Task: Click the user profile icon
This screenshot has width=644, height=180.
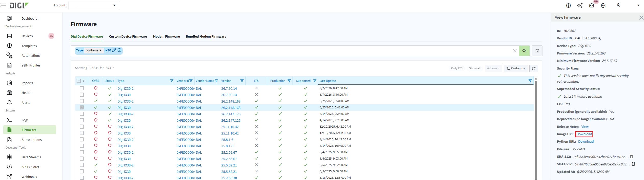Action: [x=618, y=5]
